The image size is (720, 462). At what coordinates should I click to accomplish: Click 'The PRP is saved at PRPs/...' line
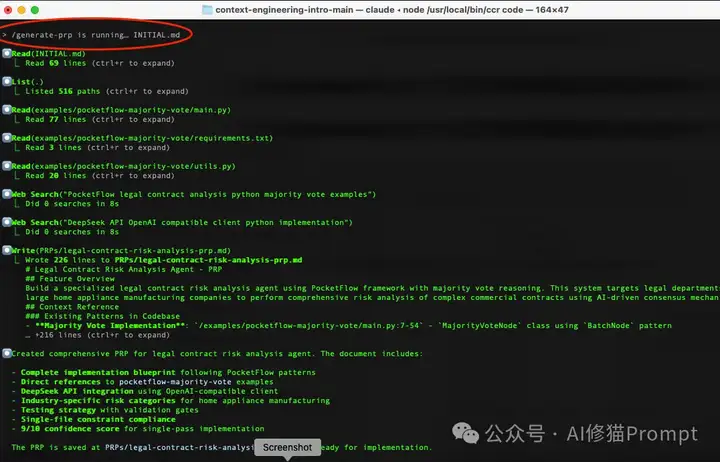coord(222,447)
